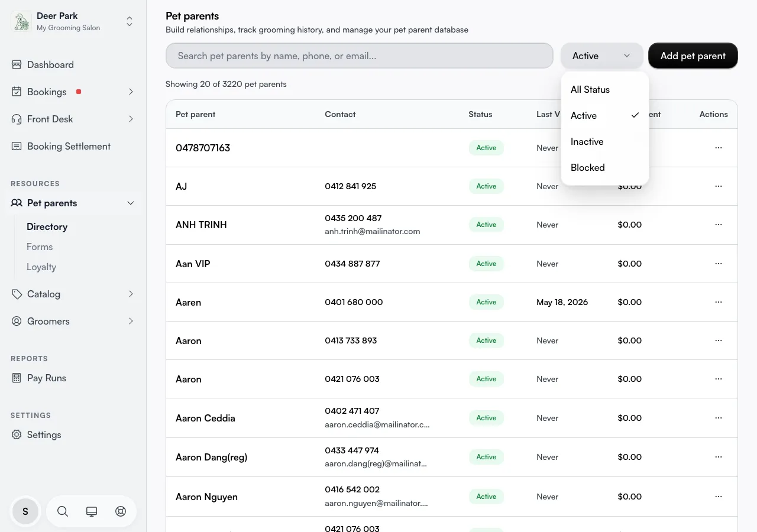The width and height of the screenshot is (757, 532).
Task: Open actions menu for Aaron Ceddia
Action: 719,418
